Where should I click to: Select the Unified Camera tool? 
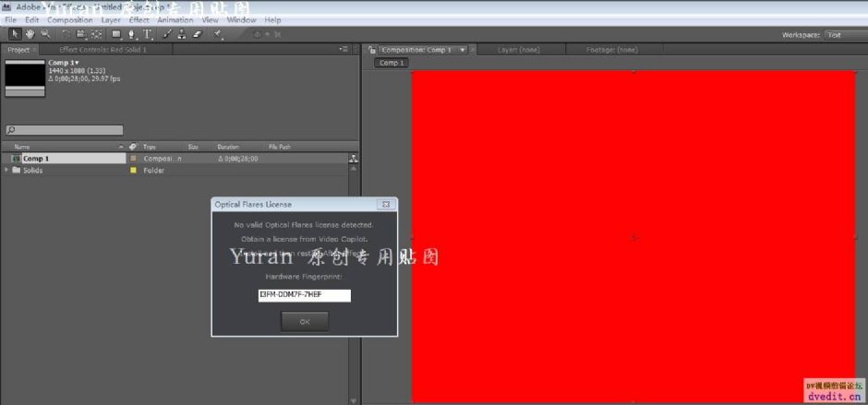pos(81,34)
